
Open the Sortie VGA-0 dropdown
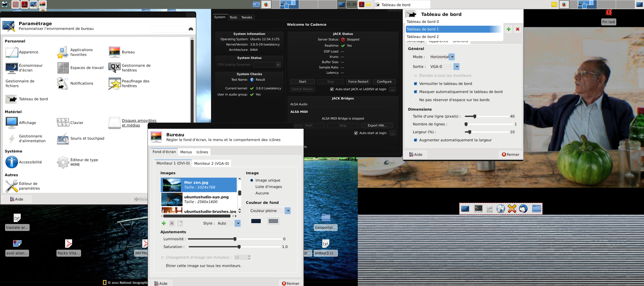[444, 66]
